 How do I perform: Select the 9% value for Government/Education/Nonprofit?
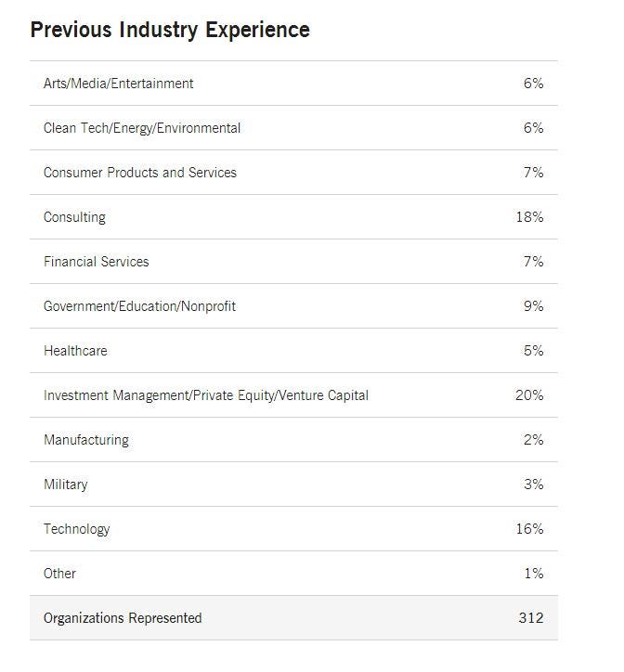point(533,306)
